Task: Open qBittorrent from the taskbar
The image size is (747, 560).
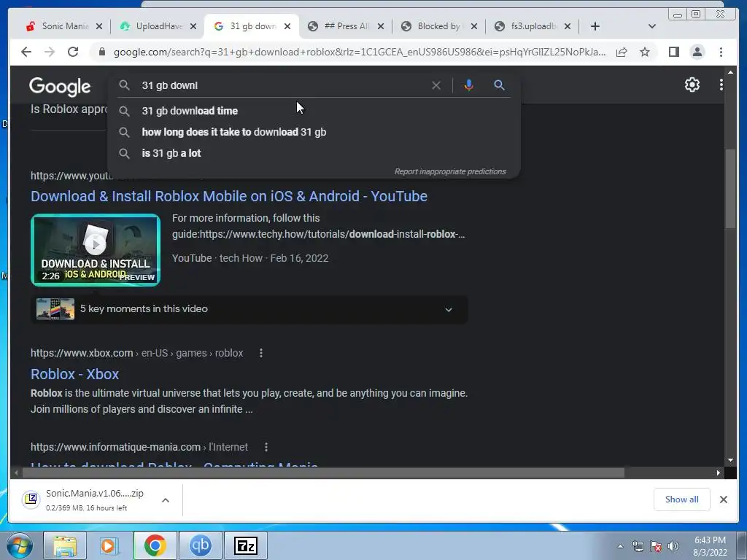Action: pyautogui.click(x=201, y=545)
